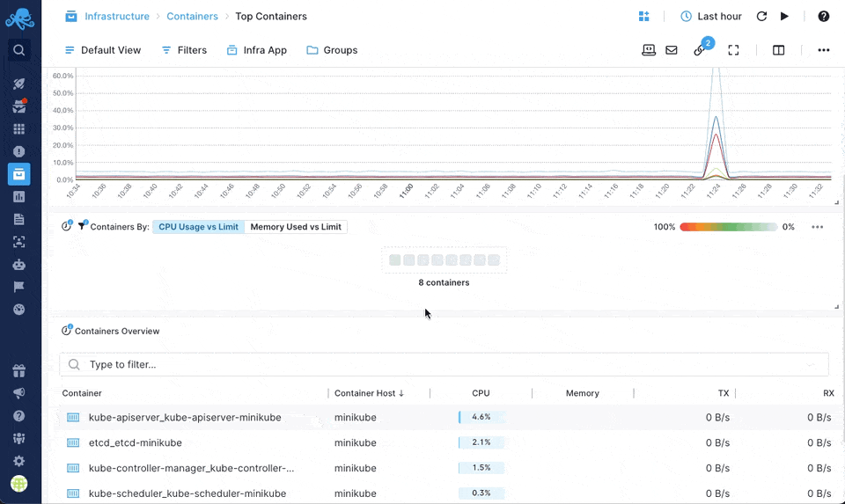Select CPU Usage vs Limit tab
This screenshot has width=845, height=504.
198,227
